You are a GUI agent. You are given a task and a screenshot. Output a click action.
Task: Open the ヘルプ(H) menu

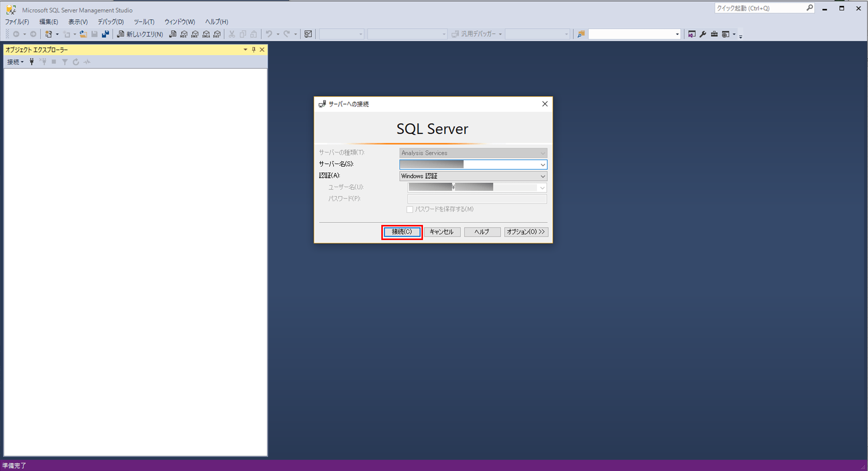[x=216, y=22]
